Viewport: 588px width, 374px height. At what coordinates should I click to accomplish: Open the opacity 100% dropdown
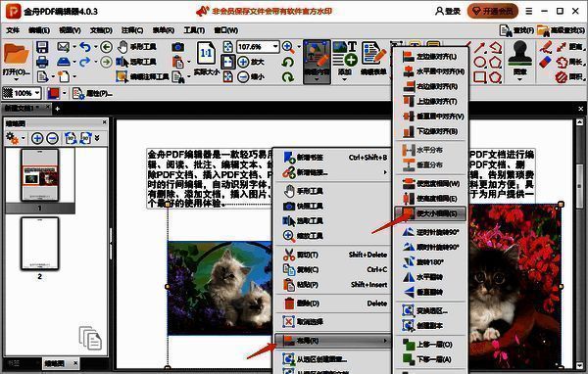[37, 93]
